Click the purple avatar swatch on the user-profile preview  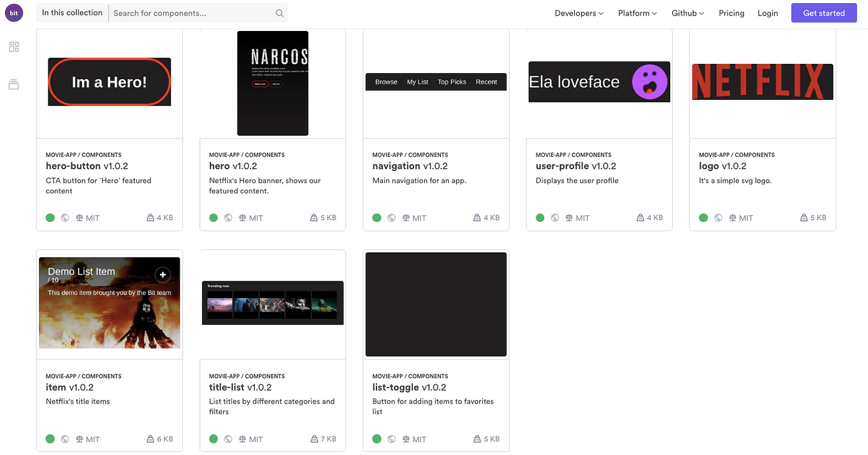(x=649, y=81)
